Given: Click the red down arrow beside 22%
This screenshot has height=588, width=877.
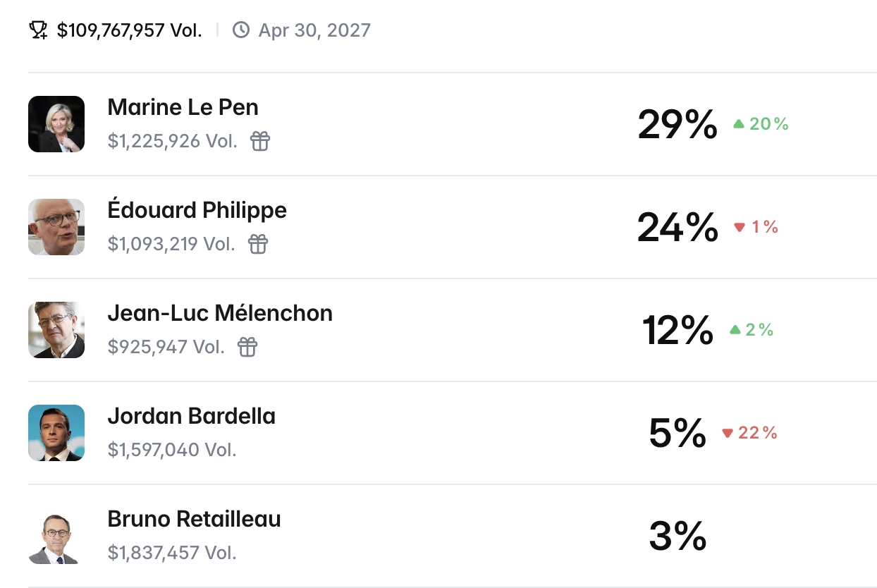Looking at the screenshot, I should pos(728,433).
